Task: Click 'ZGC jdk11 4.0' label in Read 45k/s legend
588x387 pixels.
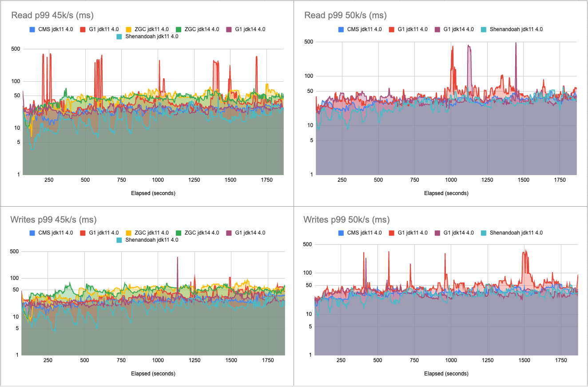Action: point(152,30)
